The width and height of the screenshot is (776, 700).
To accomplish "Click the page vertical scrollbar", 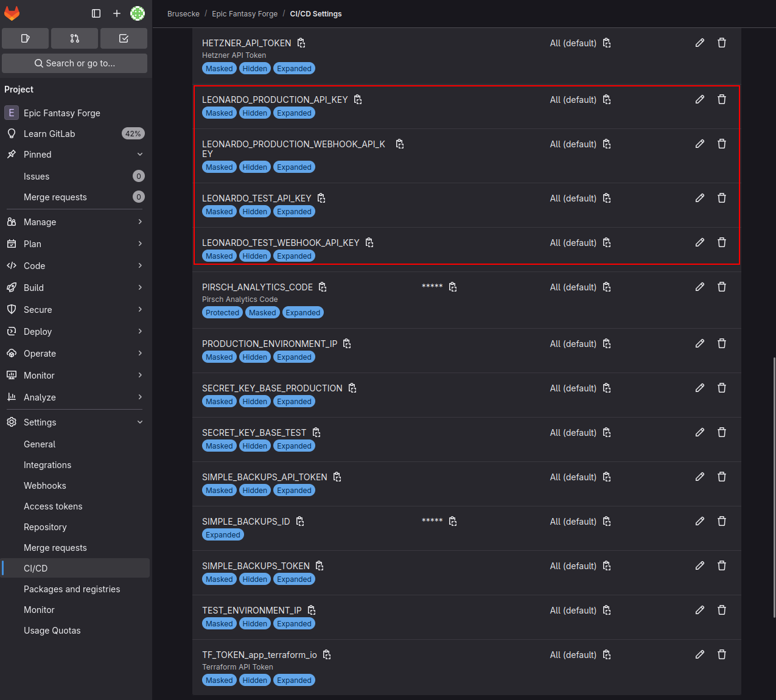I will 774,487.
